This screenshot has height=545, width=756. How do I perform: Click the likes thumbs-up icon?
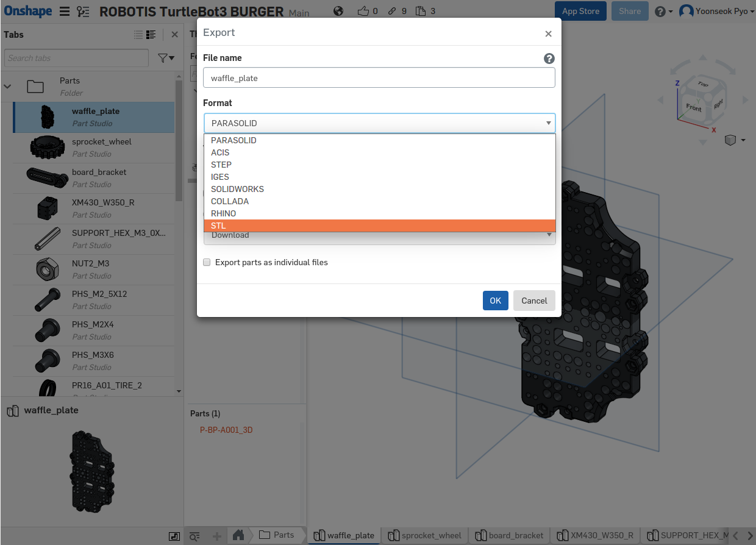363,11
